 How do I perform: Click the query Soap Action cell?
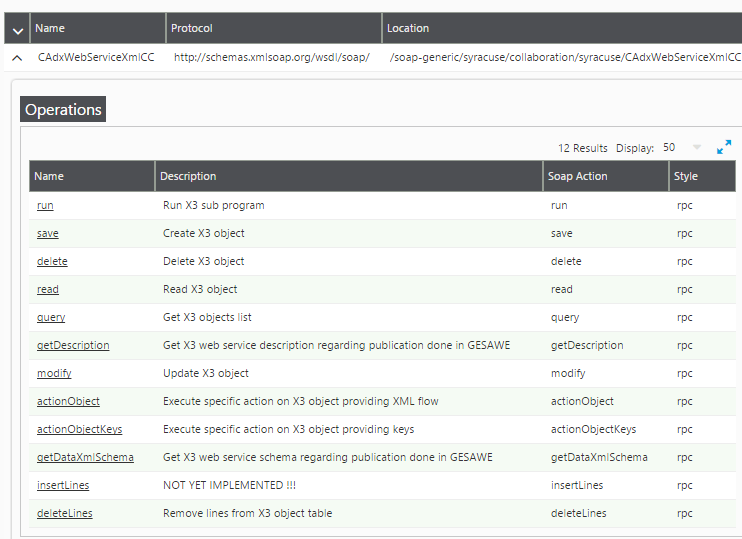565,318
